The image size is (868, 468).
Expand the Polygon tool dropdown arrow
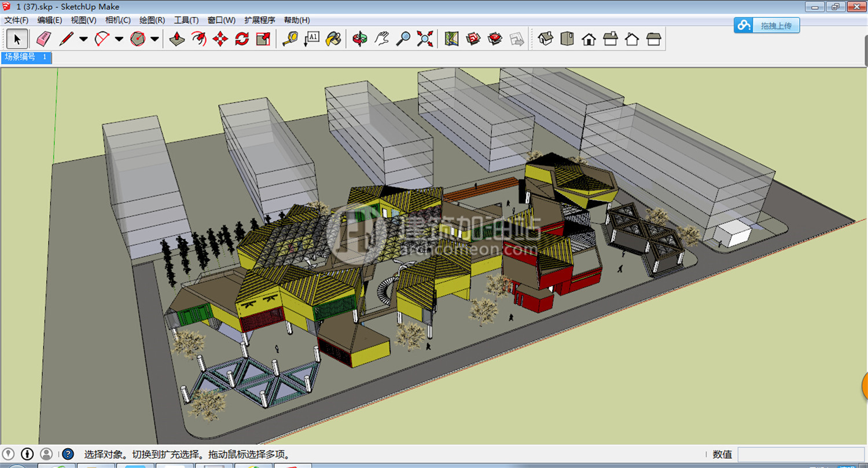[x=155, y=39]
